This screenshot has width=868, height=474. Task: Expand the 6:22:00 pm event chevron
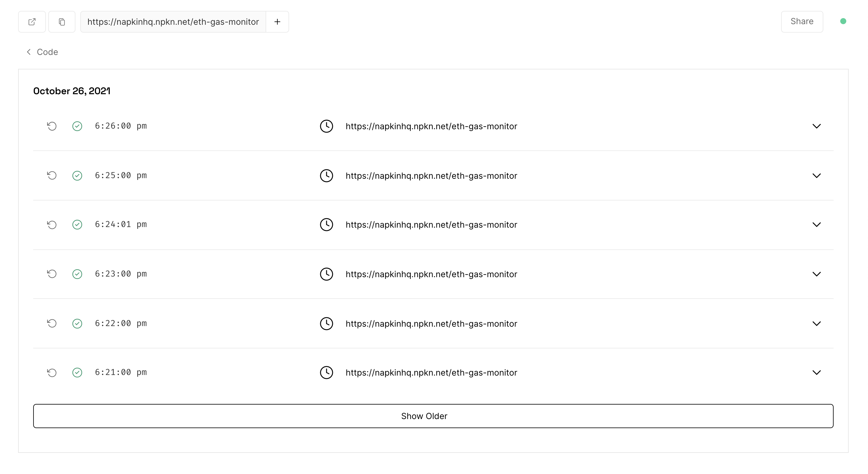[816, 324]
